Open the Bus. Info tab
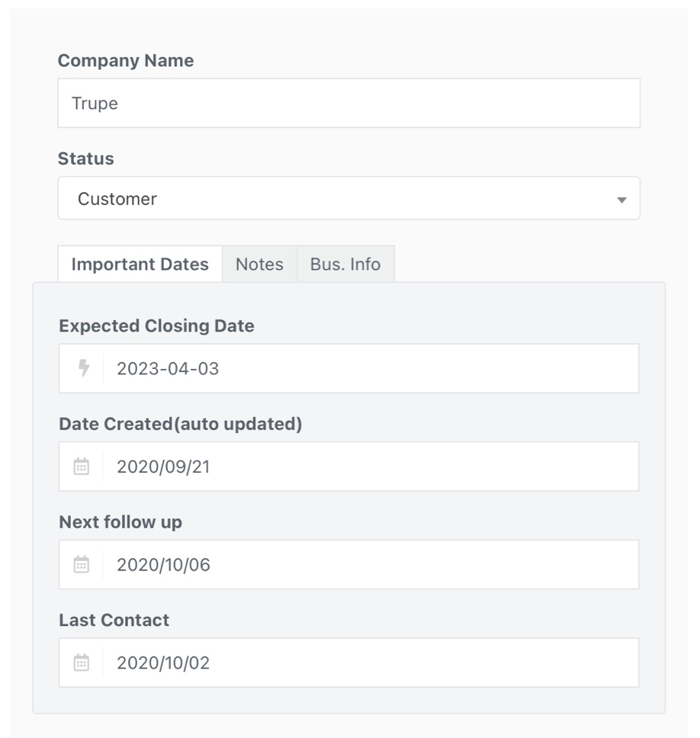 click(x=345, y=264)
